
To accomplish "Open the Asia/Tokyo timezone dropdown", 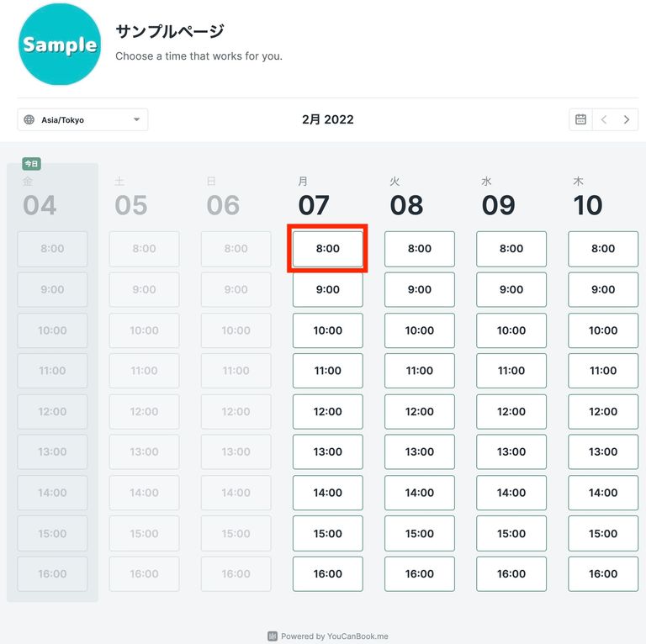I will (x=82, y=120).
